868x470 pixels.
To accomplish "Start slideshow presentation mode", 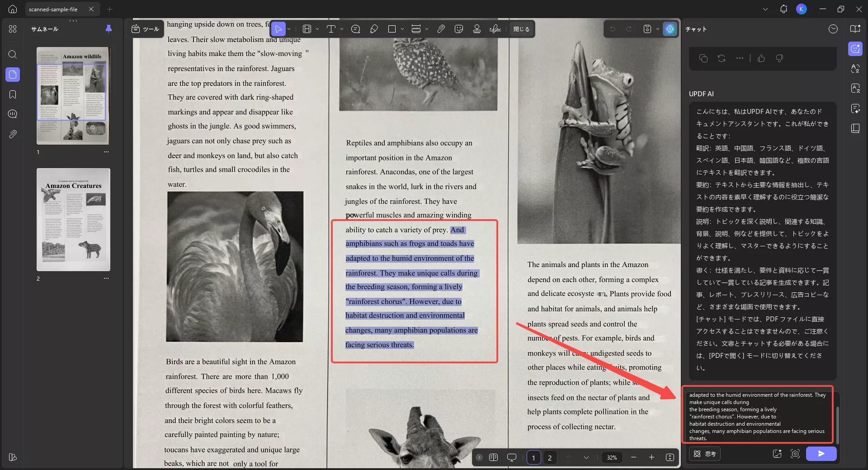I will pyautogui.click(x=512, y=457).
